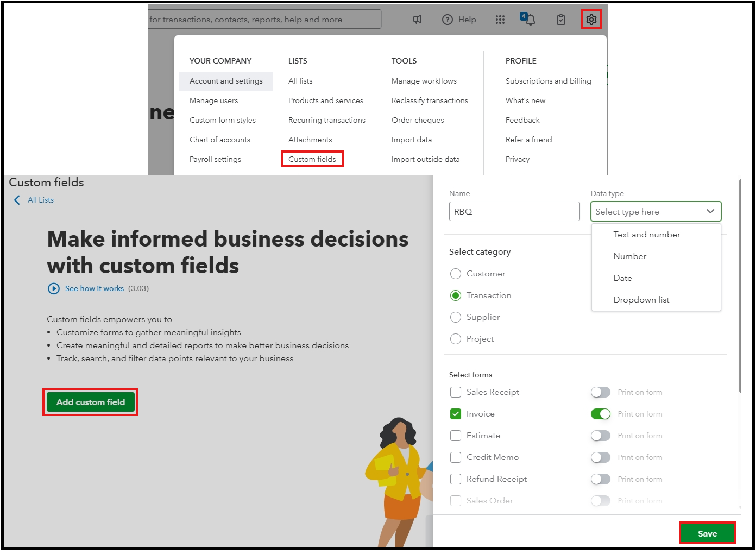Toggle Print on form for Refund Receipt

tap(601, 479)
